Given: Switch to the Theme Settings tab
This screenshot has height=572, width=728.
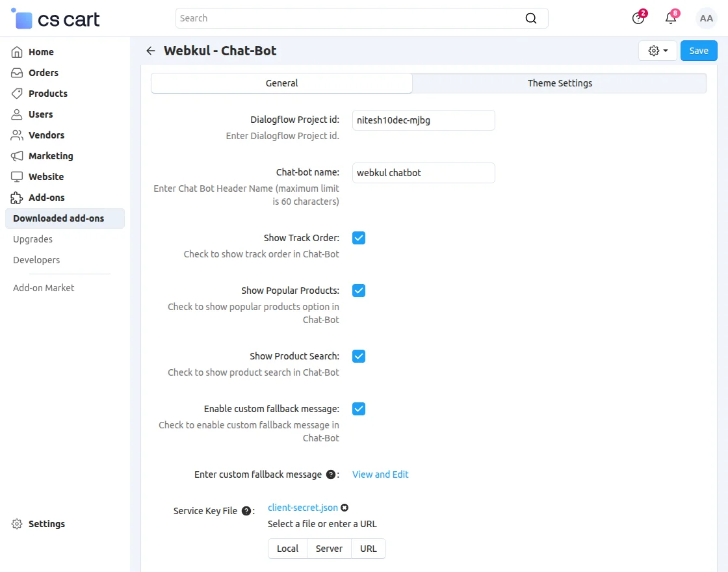Looking at the screenshot, I should click(x=560, y=83).
